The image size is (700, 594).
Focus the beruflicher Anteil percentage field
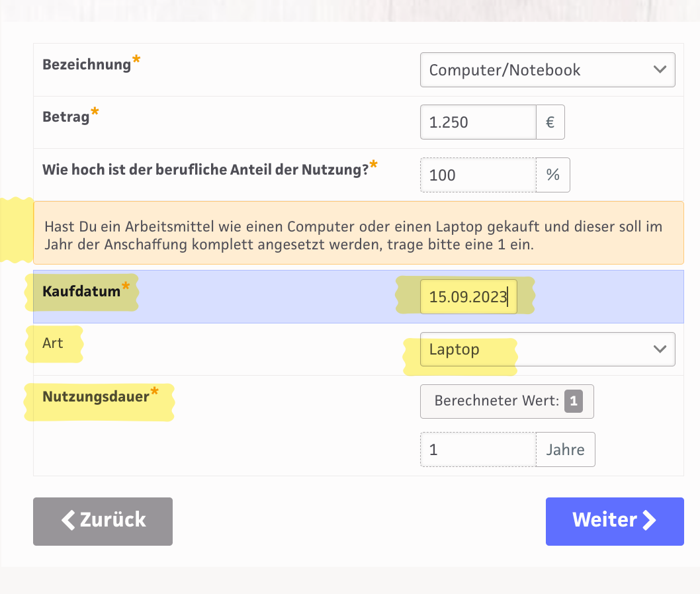[477, 175]
